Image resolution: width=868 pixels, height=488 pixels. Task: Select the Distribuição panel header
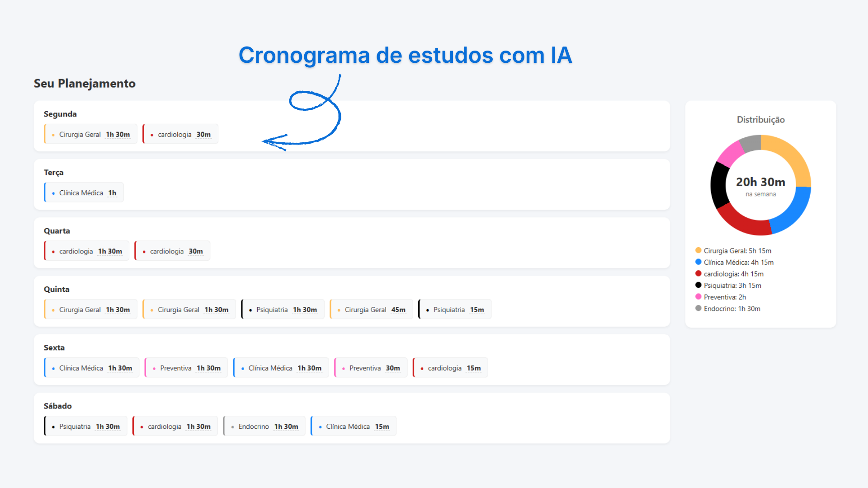(760, 119)
